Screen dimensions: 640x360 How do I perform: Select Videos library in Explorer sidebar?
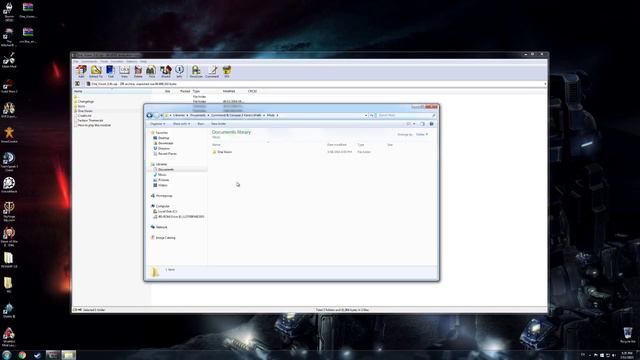(x=162, y=185)
